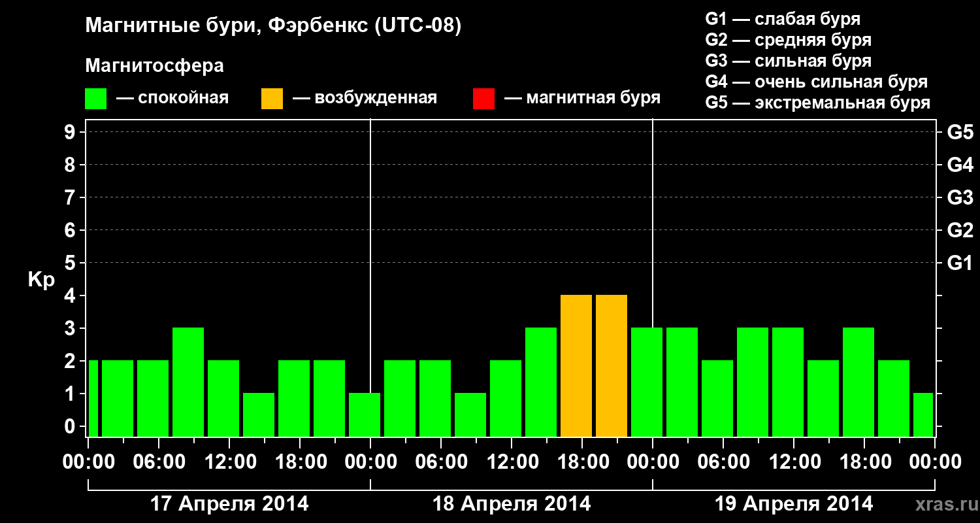980x523 pixels.
Task: Click the only Kp 3 bar on 17 April
Action: 188,382
